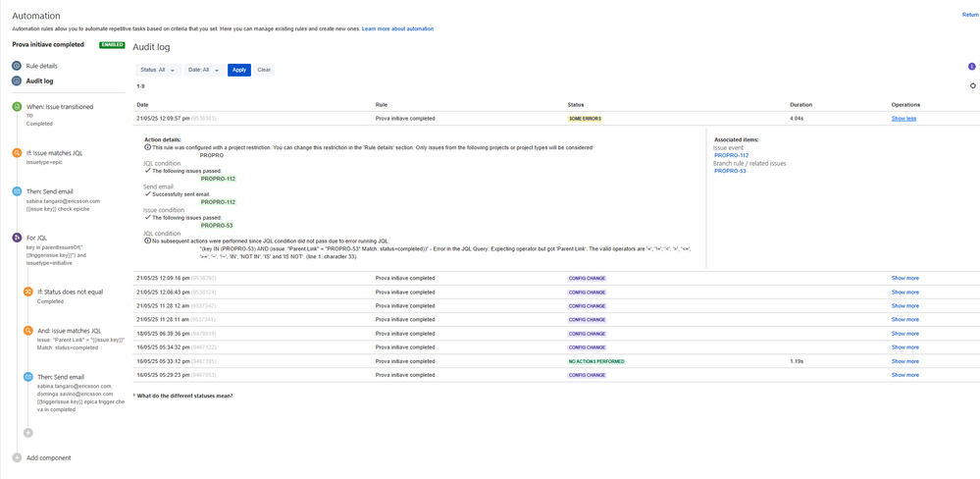
Task: Click the refresh icon near audit list
Action: [x=972, y=85]
